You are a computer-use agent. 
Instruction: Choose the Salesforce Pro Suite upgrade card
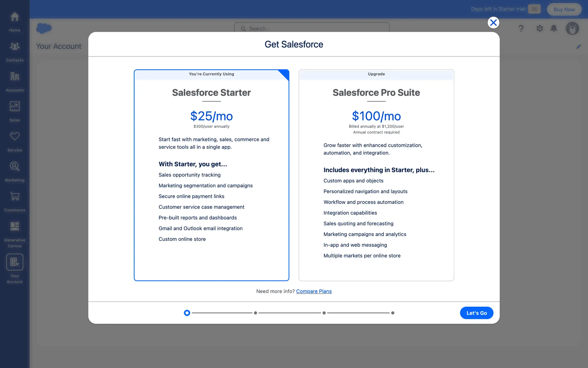(x=376, y=175)
